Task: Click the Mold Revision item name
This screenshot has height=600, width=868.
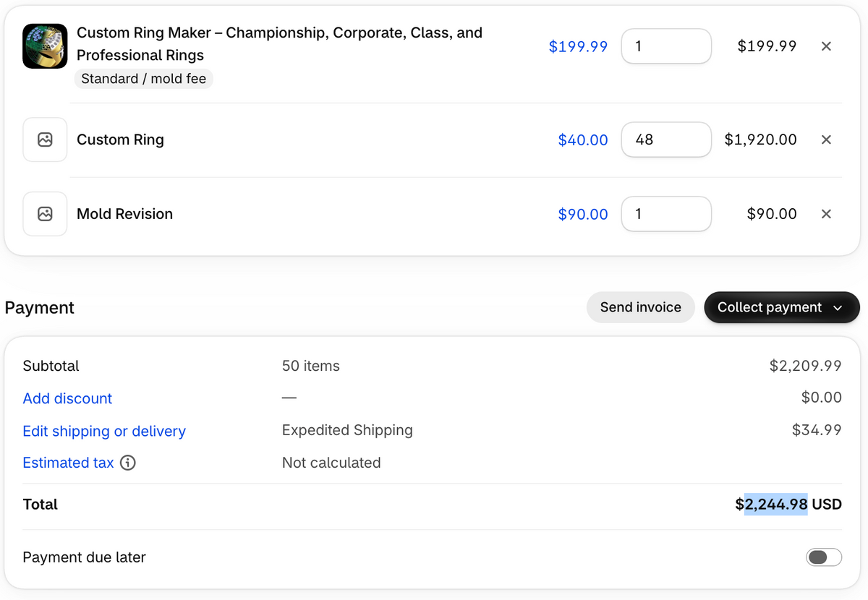Action: click(x=124, y=214)
